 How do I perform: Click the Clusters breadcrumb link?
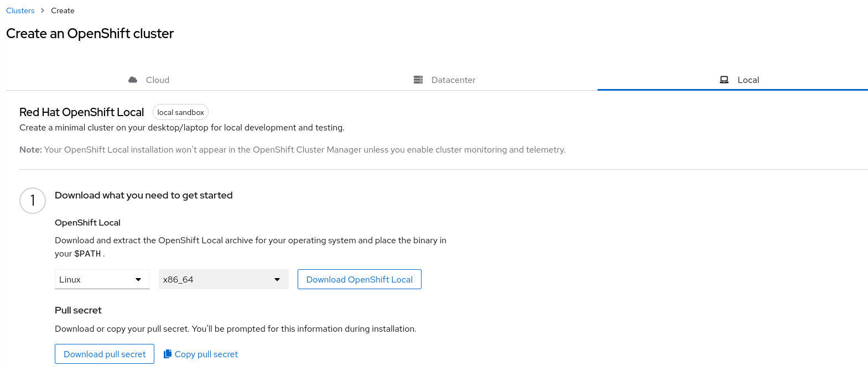[x=20, y=11]
